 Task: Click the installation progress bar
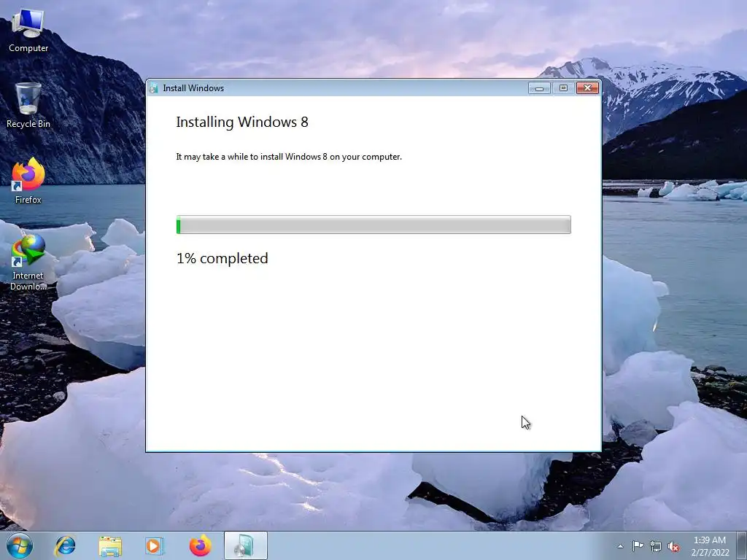(x=373, y=225)
